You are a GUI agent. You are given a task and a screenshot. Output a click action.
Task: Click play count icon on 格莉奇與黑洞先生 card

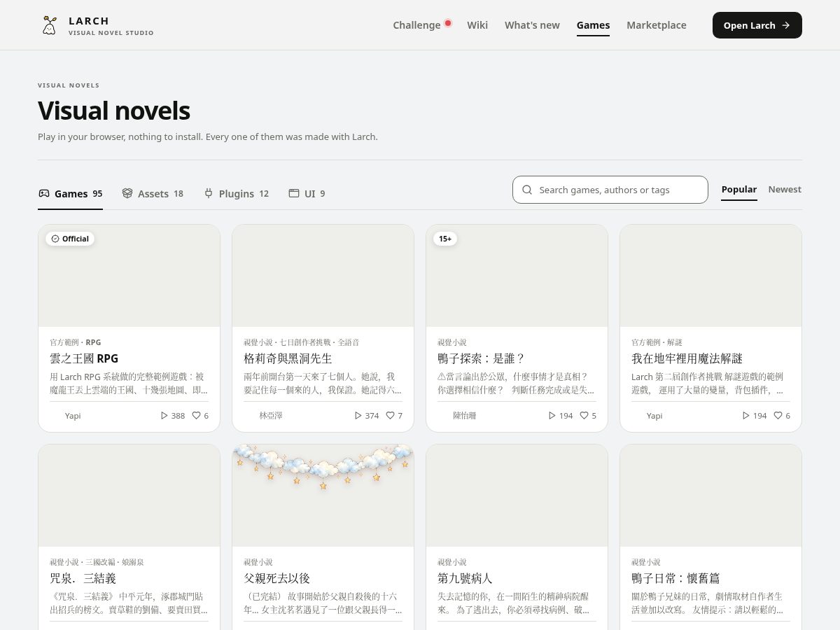358,416
